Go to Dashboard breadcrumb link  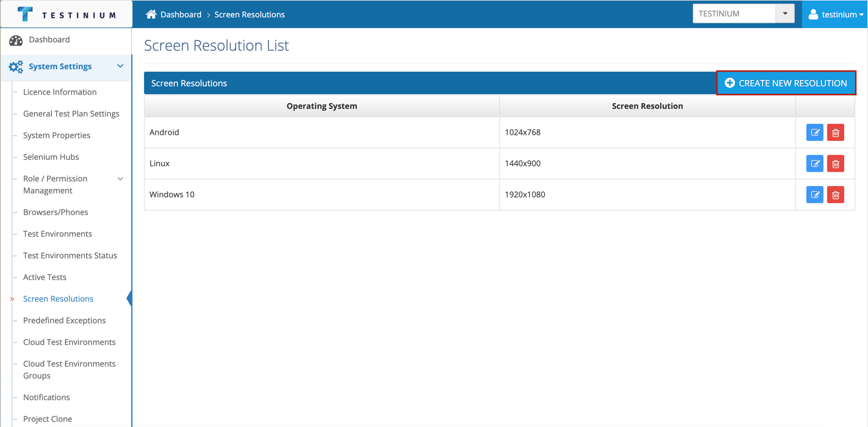tap(181, 14)
